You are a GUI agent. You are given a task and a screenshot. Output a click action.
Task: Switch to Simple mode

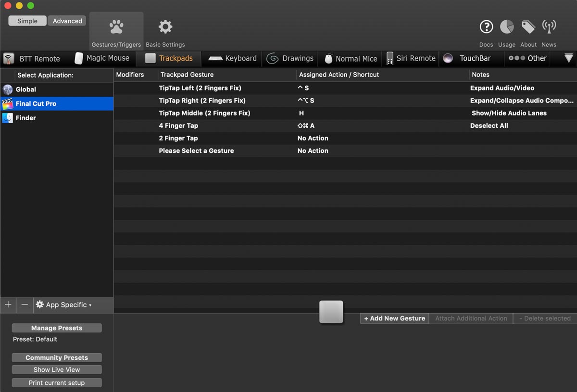(x=27, y=21)
